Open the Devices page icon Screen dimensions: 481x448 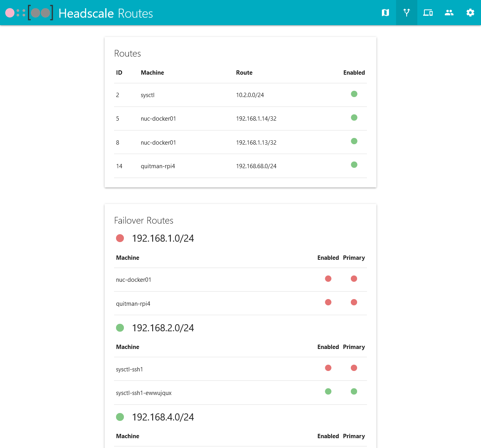pos(428,13)
